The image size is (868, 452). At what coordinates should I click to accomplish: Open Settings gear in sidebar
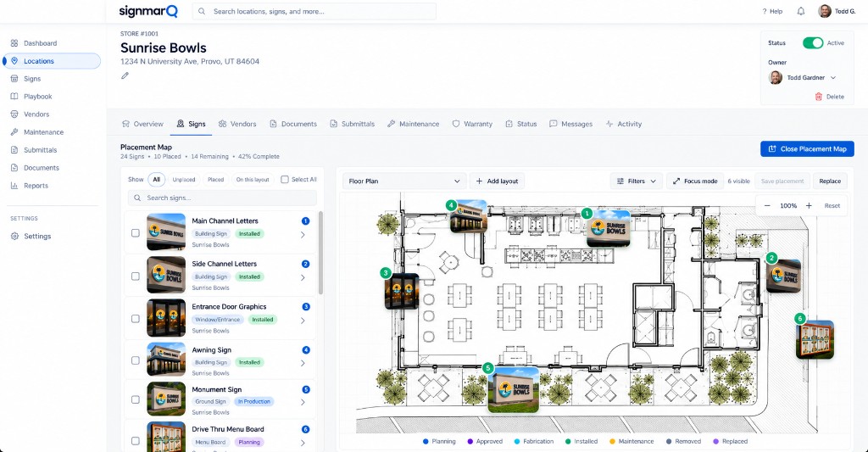click(14, 236)
